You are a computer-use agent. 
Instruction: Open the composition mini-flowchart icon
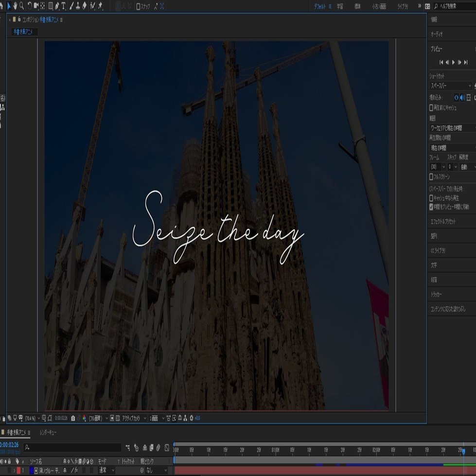pos(128,447)
